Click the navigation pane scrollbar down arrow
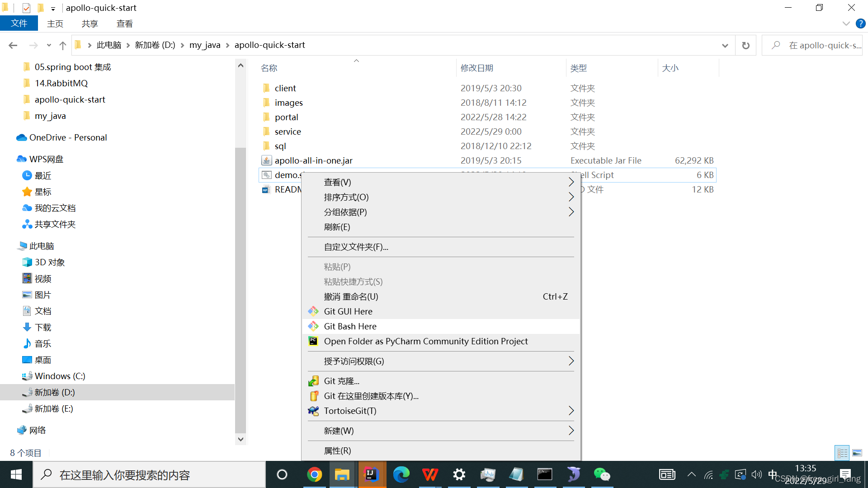Screen dimensions: 868x488 [241, 439]
